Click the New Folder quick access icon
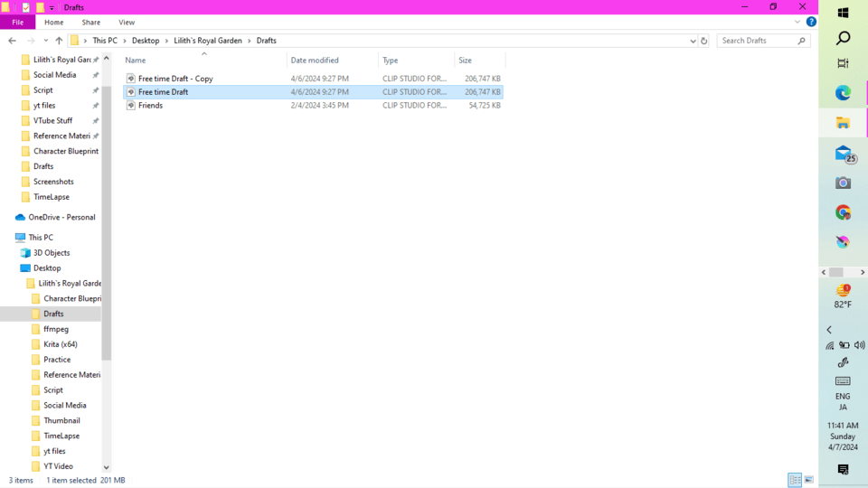The width and height of the screenshot is (868, 488). (40, 8)
